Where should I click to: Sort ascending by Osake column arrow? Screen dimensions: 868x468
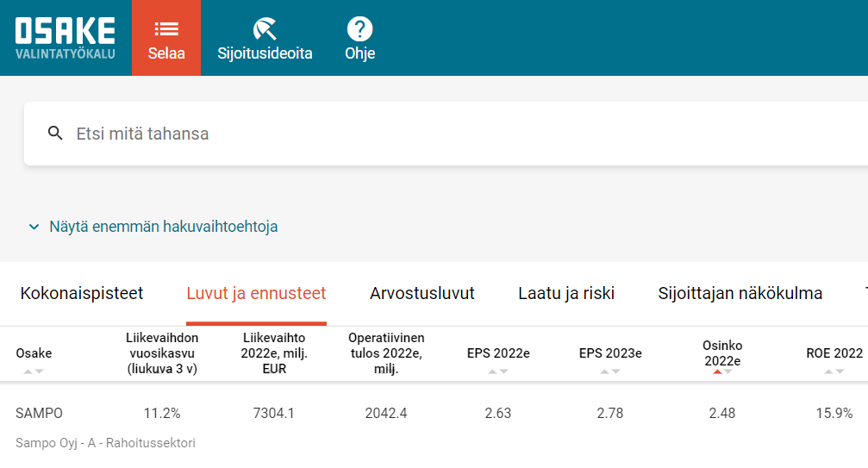tap(28, 371)
